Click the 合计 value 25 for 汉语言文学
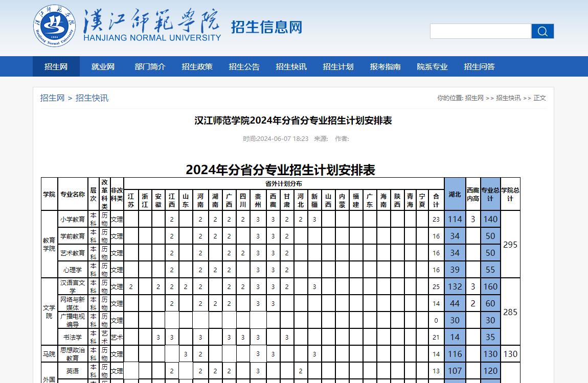588x383 pixels. pos(436,287)
